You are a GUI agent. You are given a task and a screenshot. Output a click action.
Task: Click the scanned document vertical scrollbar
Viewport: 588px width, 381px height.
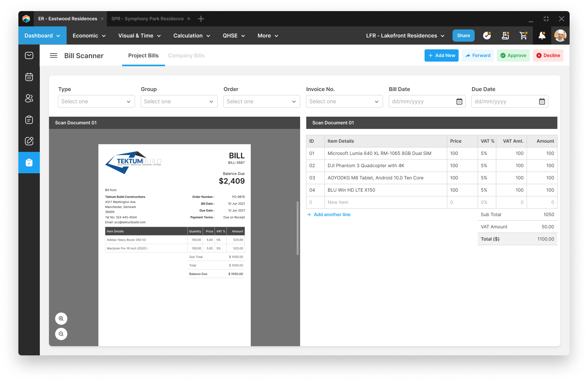pos(297,228)
